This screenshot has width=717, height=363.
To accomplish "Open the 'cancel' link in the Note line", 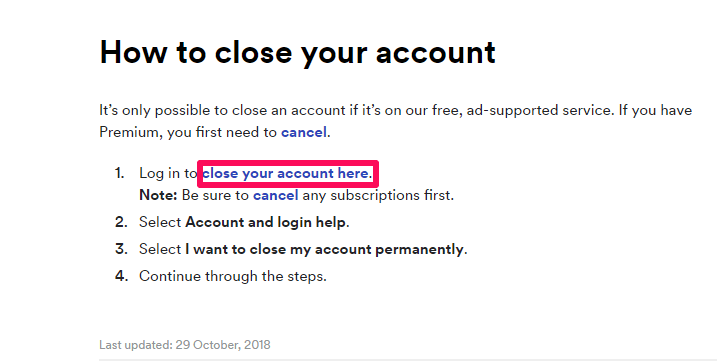I will [x=275, y=196].
